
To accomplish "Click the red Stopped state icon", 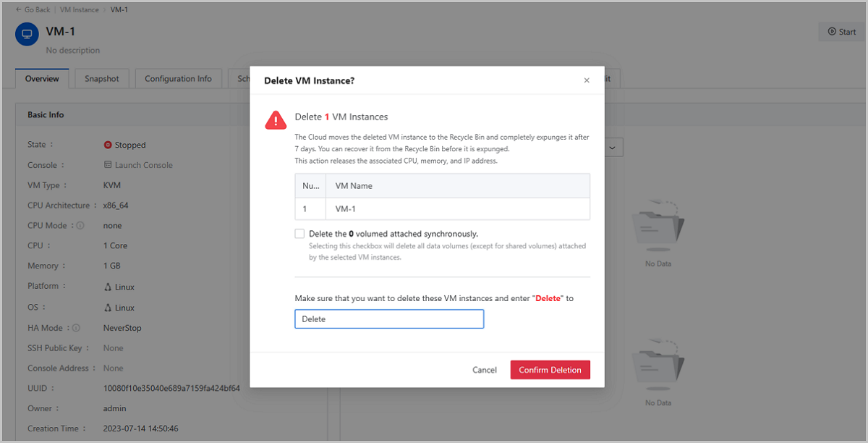I will click(x=108, y=145).
